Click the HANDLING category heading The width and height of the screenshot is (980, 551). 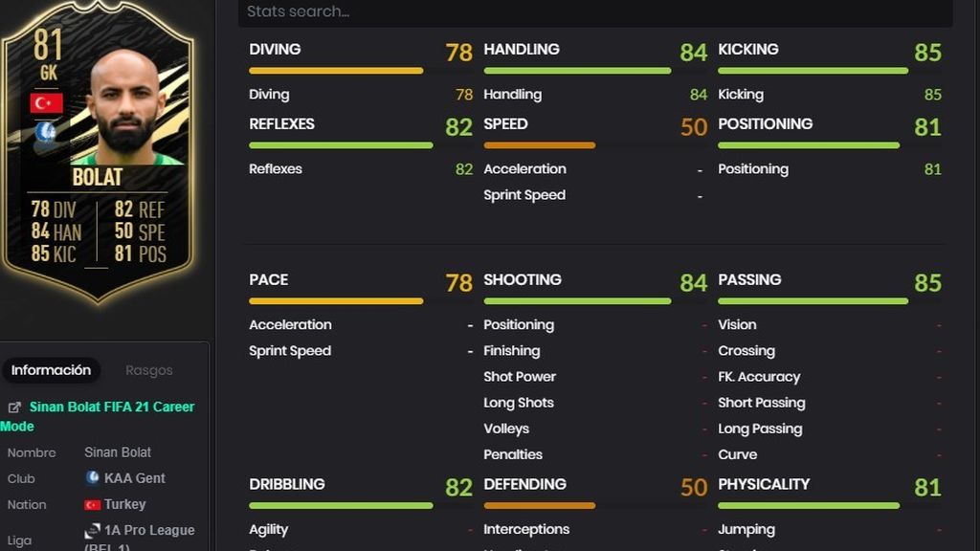coord(522,50)
